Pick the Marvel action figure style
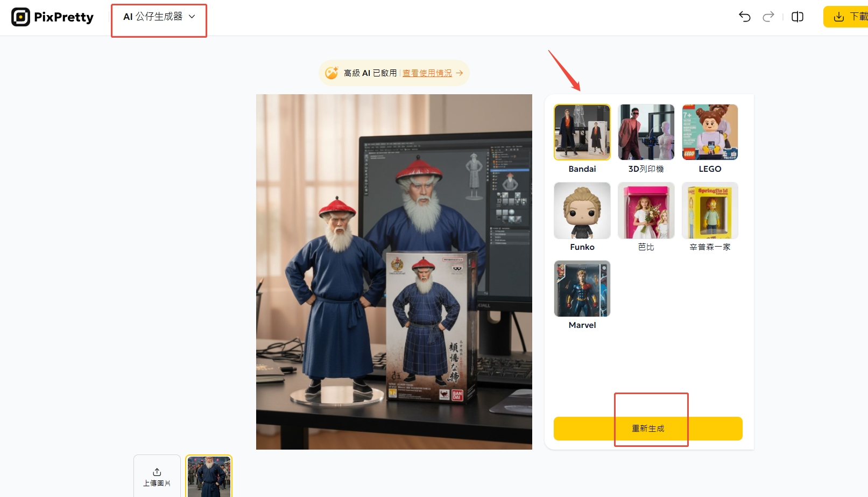Viewport: 868px width, 497px height. (582, 289)
